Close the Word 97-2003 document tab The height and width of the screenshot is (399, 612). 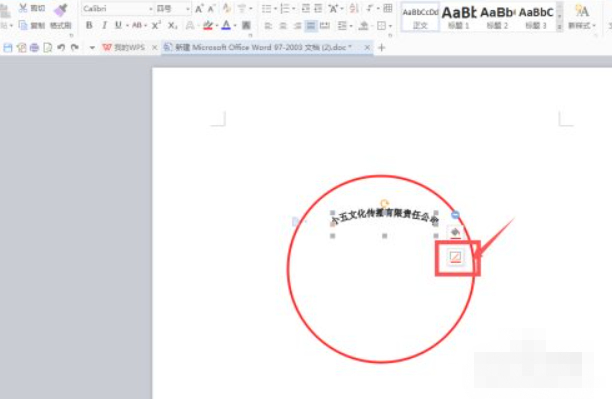pos(367,48)
